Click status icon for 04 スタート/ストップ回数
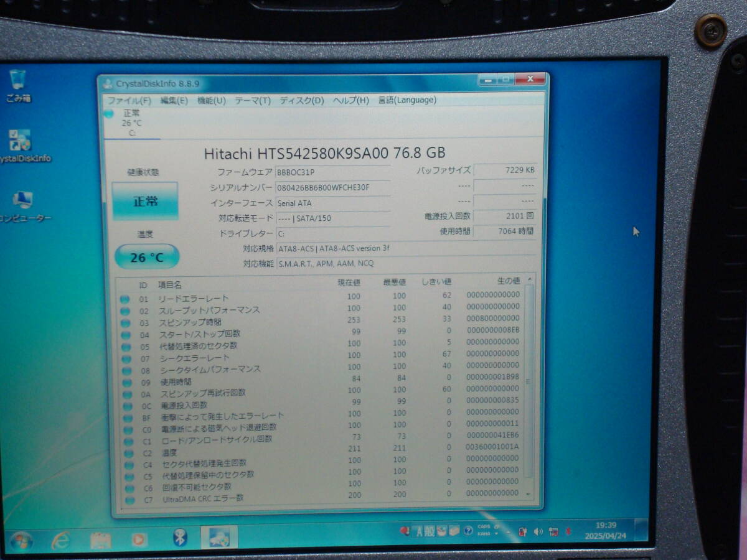The height and width of the screenshot is (560, 747). pyautogui.click(x=126, y=335)
